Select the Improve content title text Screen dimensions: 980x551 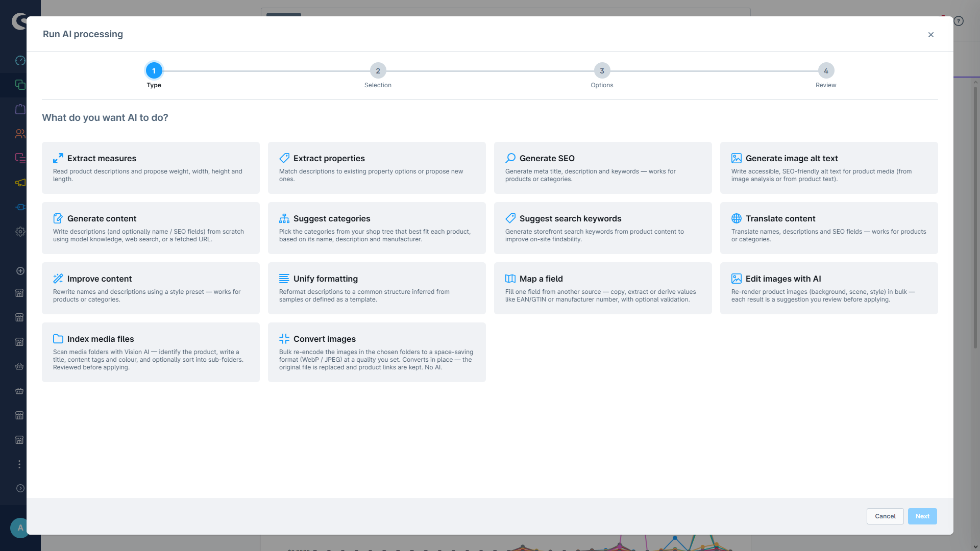[100, 279]
